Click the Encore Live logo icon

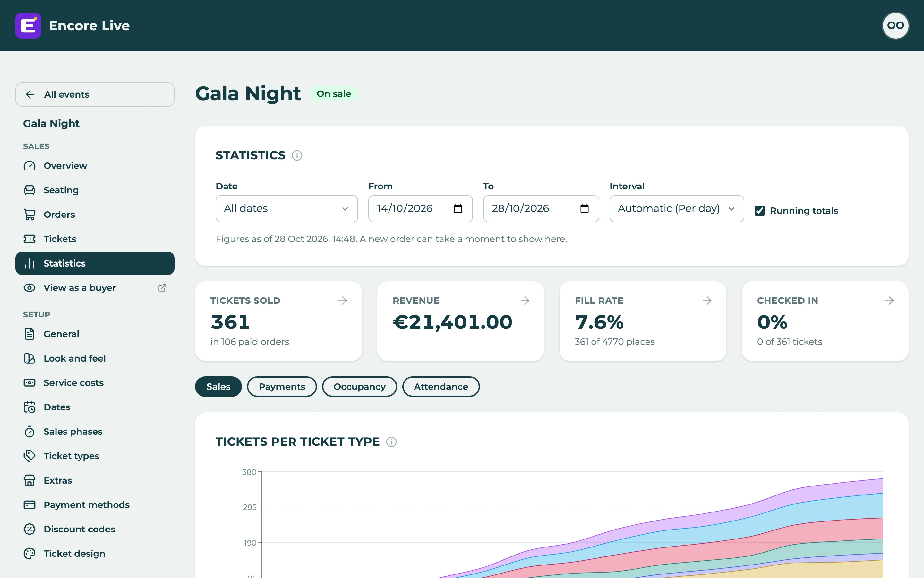tap(28, 26)
